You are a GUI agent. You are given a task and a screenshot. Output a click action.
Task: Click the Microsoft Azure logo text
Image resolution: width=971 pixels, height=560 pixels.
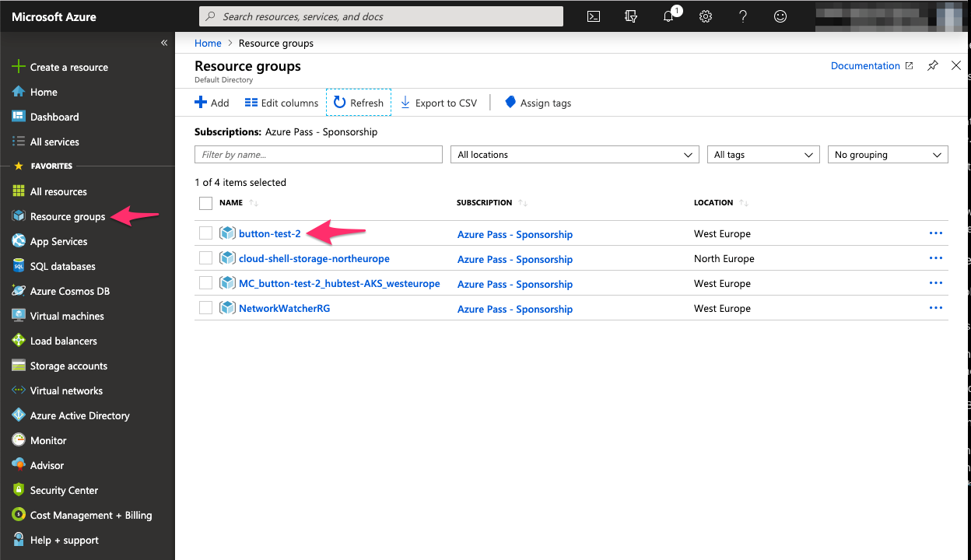[x=54, y=16]
